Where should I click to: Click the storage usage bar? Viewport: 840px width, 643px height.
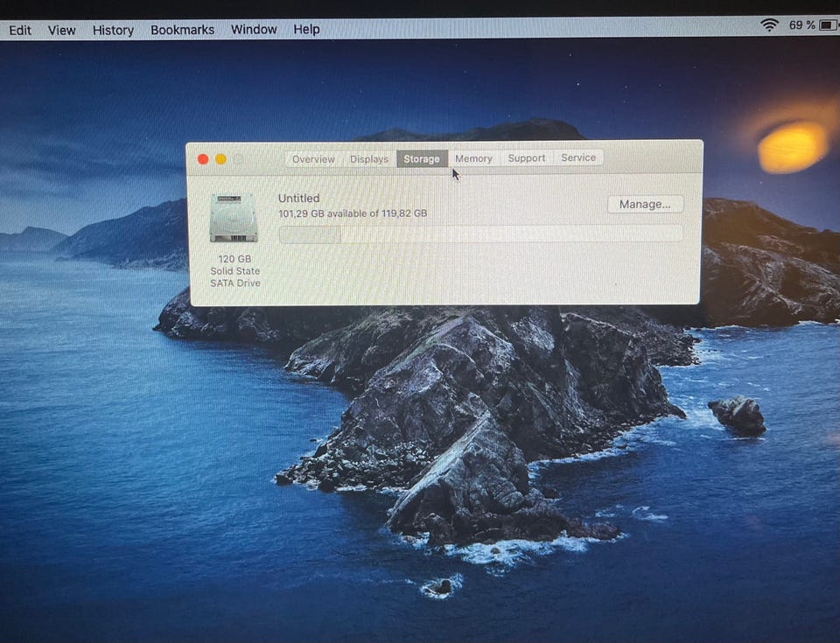479,234
